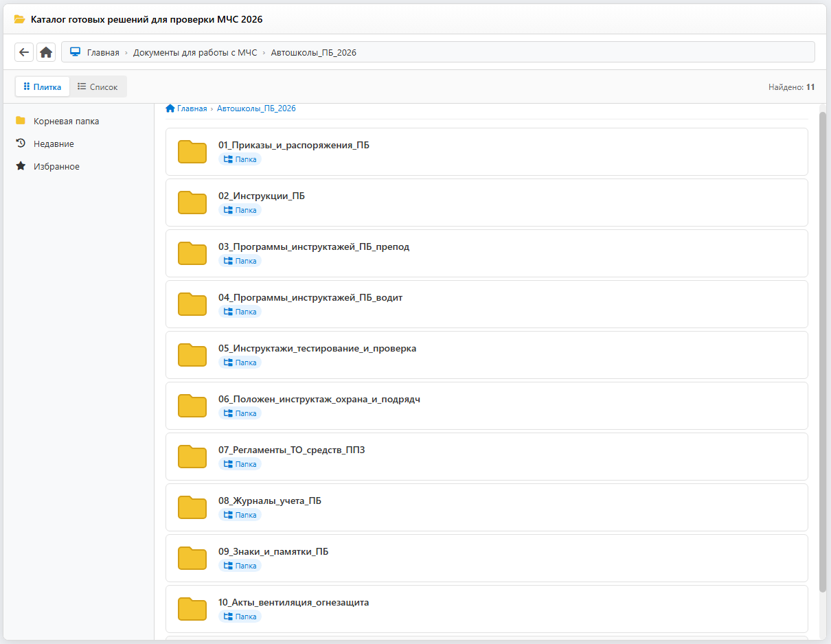
Task: Click folder icon of 06_Положен_инструктаж_охрана_и_подрядч
Action: pos(192,406)
